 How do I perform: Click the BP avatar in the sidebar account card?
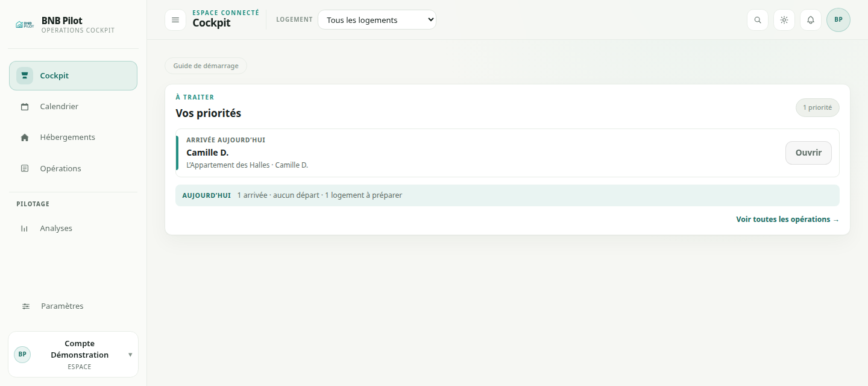(22, 355)
